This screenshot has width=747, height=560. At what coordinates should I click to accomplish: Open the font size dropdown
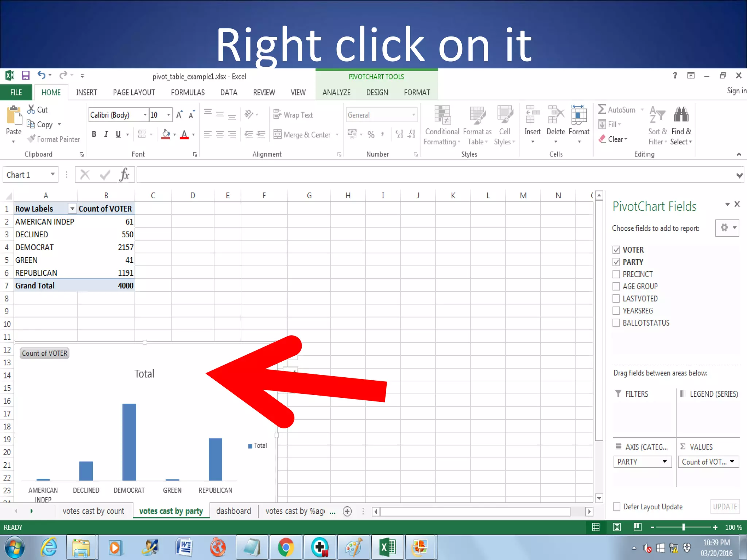pyautogui.click(x=169, y=115)
